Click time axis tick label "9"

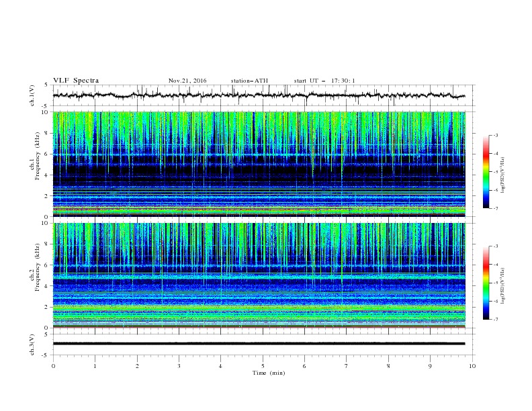[x=430, y=366]
